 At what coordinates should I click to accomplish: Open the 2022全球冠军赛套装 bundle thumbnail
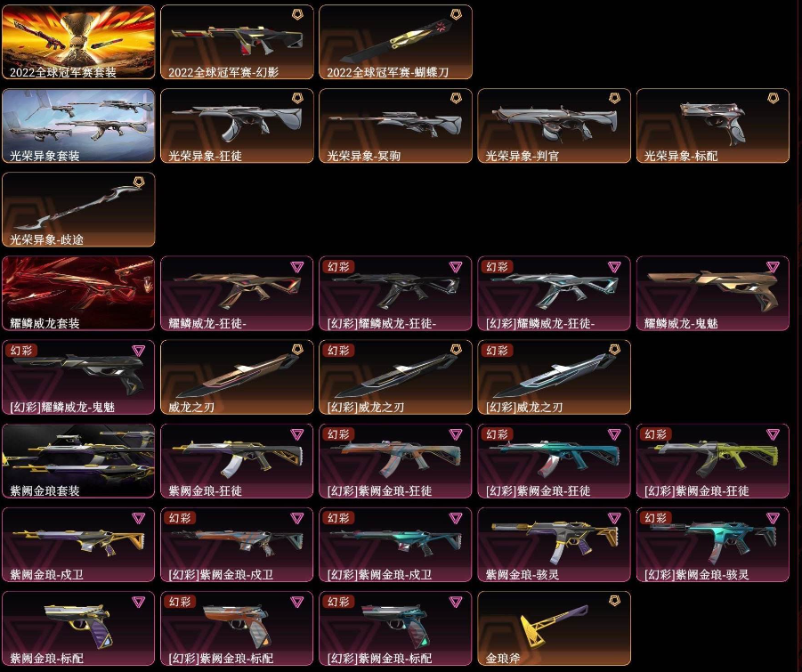tap(78, 42)
